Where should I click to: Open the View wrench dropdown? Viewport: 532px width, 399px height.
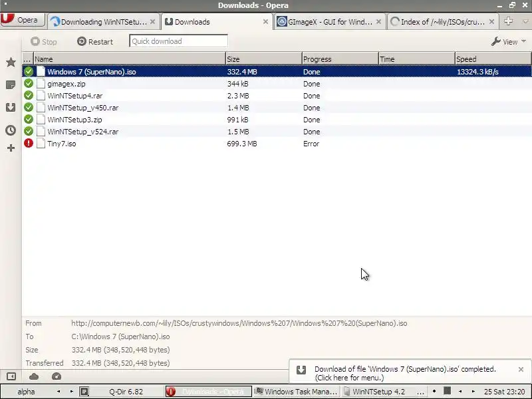pyautogui.click(x=509, y=42)
